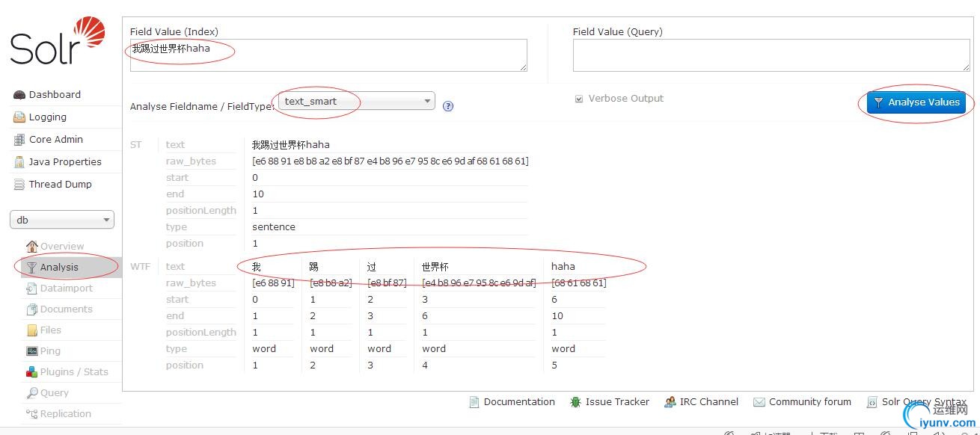Click the Field Value (Query) text area
The height and width of the screenshot is (435, 980).
click(771, 55)
